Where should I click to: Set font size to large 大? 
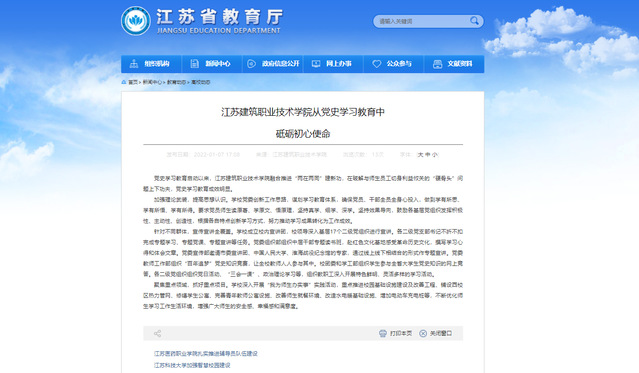(x=420, y=155)
